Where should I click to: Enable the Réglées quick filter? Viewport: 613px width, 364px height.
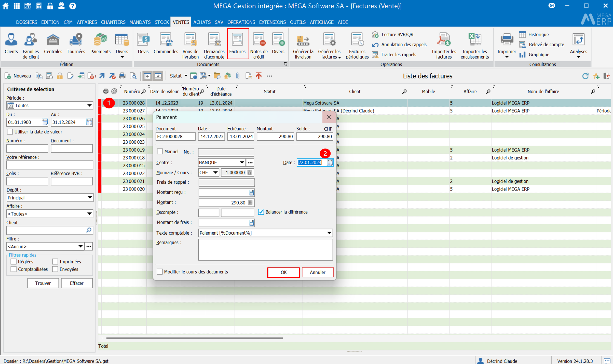tap(13, 262)
